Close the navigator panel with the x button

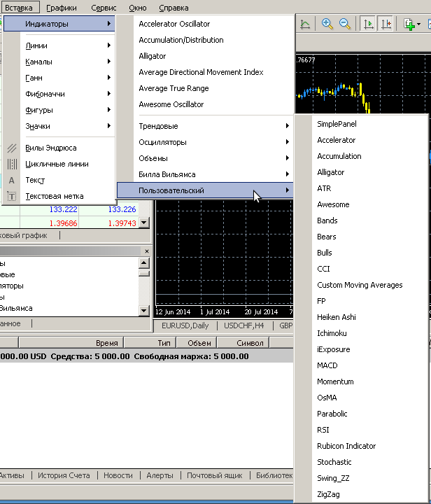(x=147, y=251)
